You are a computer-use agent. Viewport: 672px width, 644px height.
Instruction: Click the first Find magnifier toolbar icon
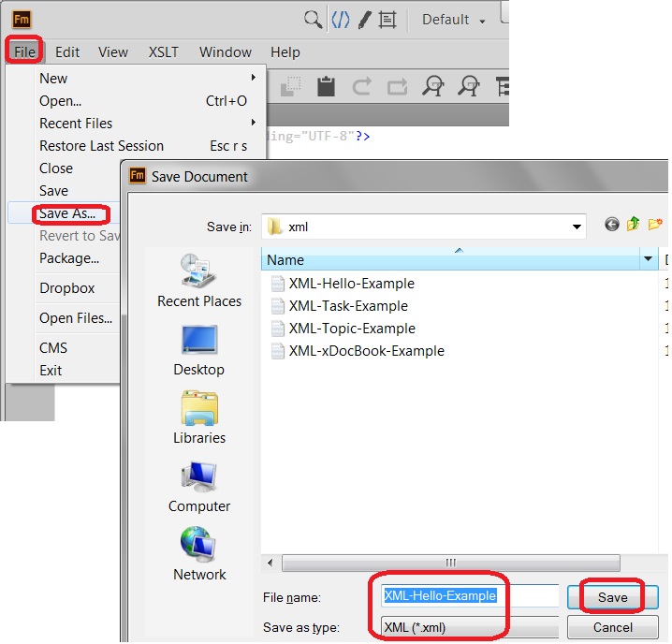click(x=432, y=86)
